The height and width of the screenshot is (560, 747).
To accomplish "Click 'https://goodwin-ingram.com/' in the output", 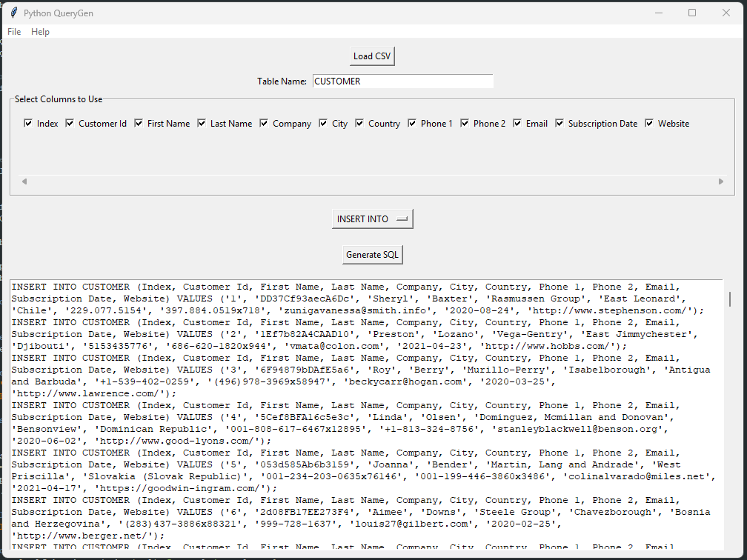I will tap(181, 489).
